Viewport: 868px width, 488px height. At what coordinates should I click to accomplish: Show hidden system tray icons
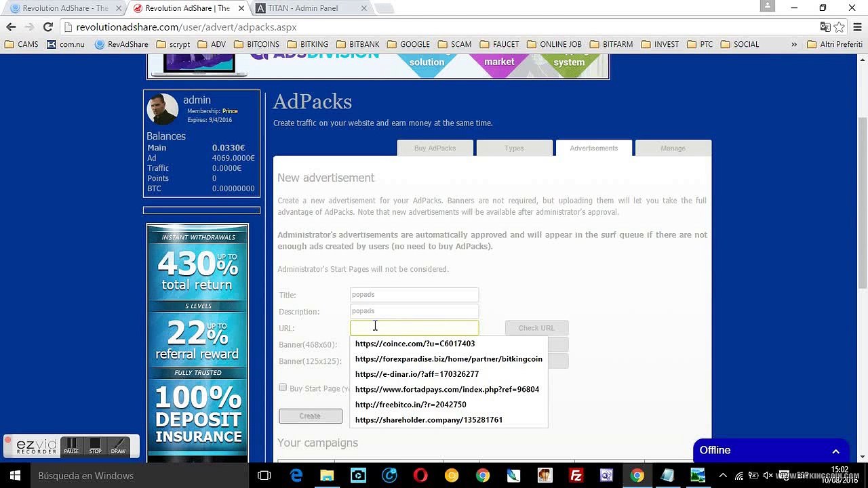[723, 475]
